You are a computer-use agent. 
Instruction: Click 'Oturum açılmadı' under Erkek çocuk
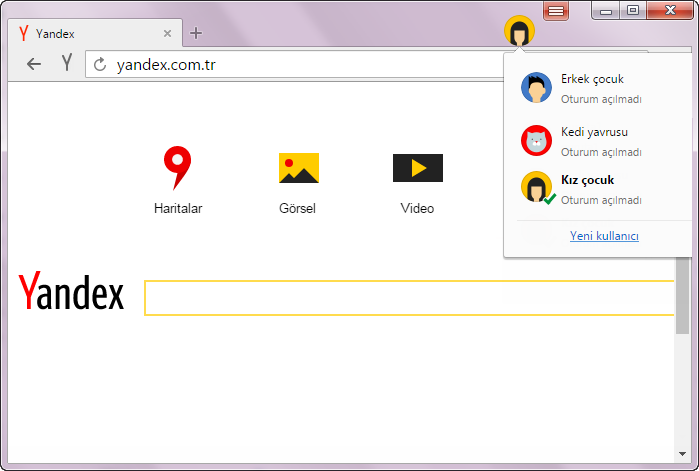[x=601, y=99]
